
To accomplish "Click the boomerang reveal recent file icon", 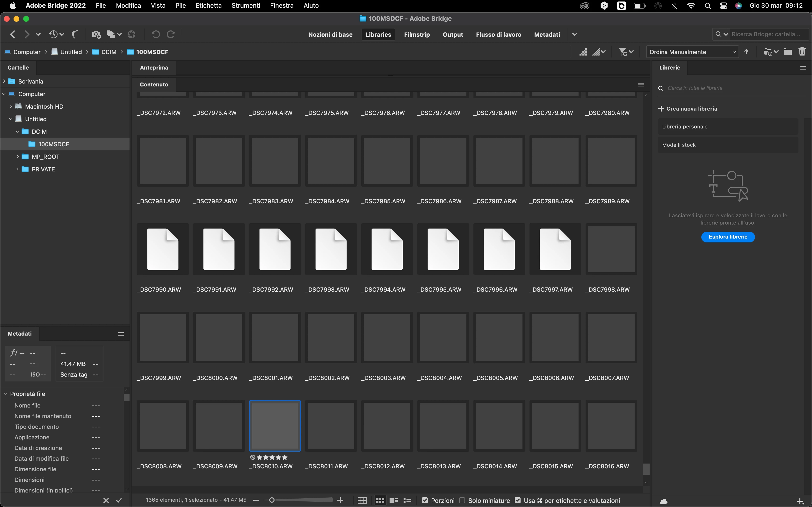I will point(75,34).
